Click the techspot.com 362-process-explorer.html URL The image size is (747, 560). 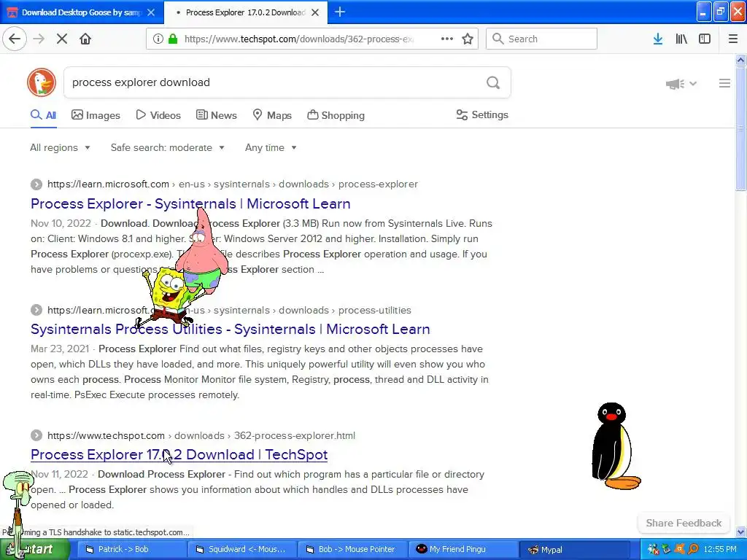[201, 435]
